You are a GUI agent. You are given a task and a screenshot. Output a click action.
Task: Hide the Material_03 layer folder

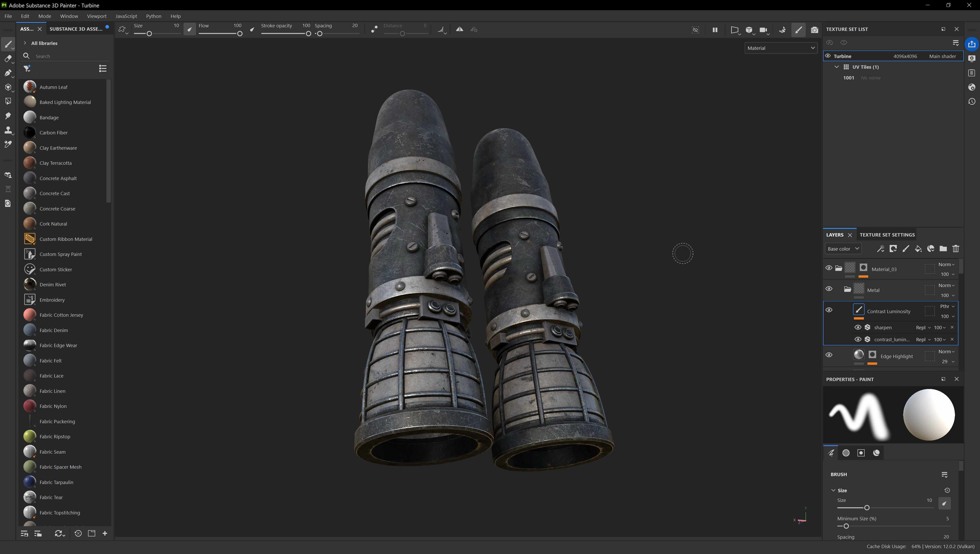(829, 268)
